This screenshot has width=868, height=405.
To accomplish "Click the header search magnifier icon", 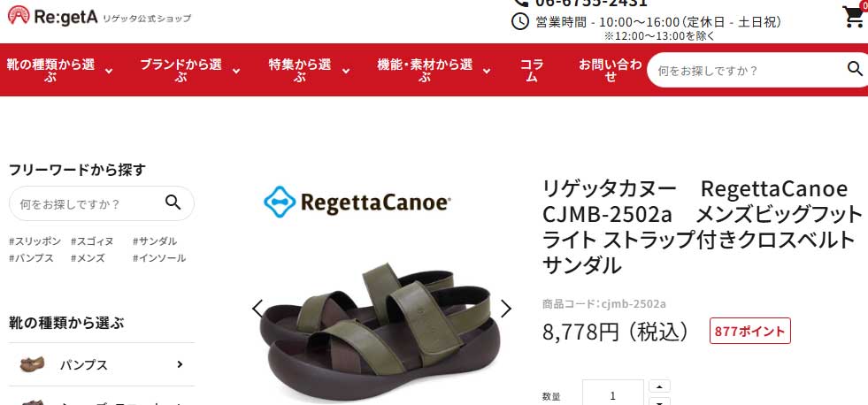I will (855, 69).
